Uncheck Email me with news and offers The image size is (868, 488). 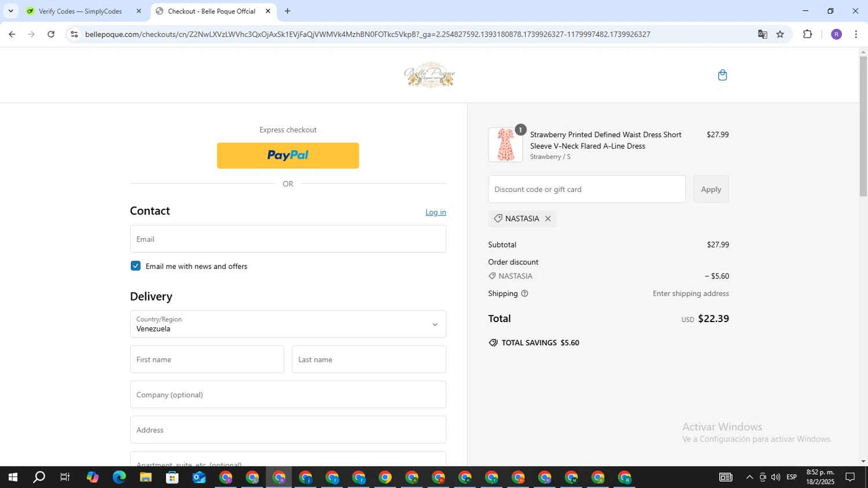point(135,266)
